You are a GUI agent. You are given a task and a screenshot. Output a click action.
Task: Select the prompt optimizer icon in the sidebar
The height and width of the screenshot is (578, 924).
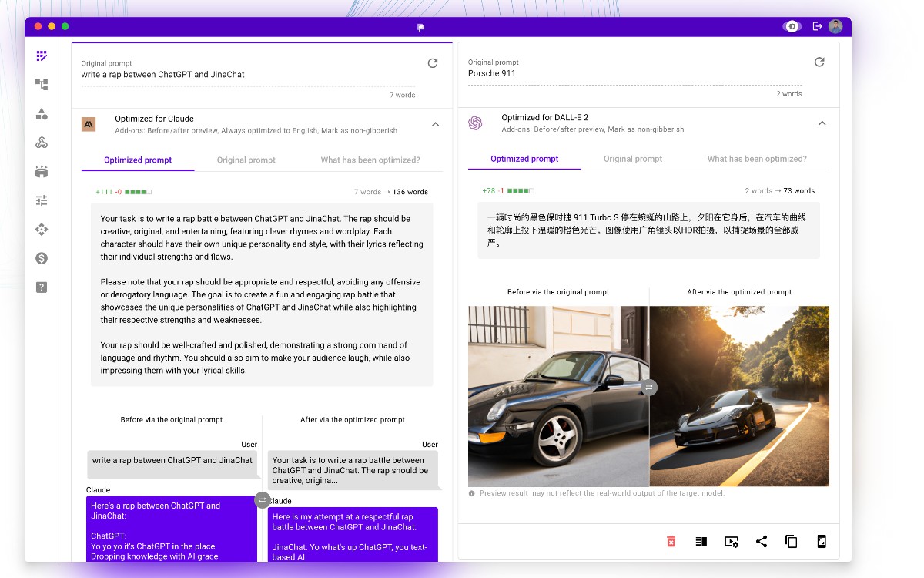[42, 55]
